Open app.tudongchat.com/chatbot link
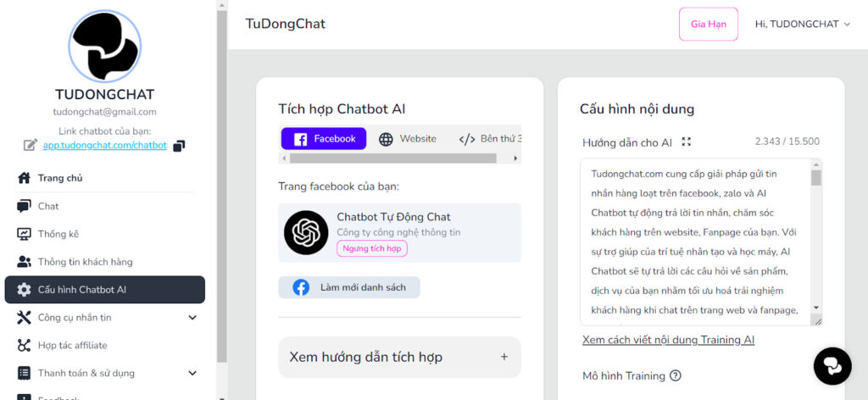 (104, 146)
